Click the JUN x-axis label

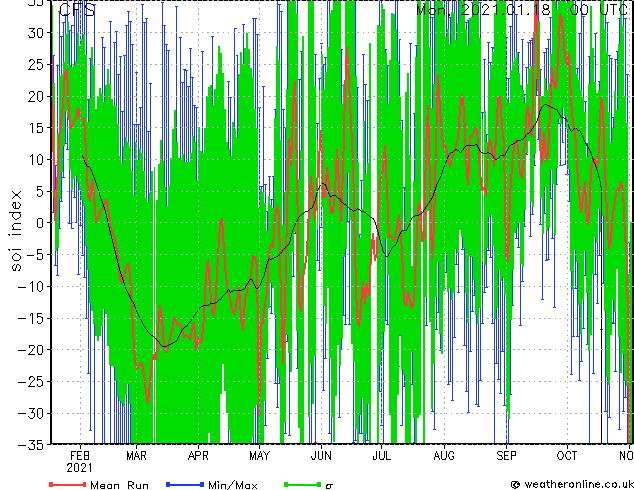point(321,456)
